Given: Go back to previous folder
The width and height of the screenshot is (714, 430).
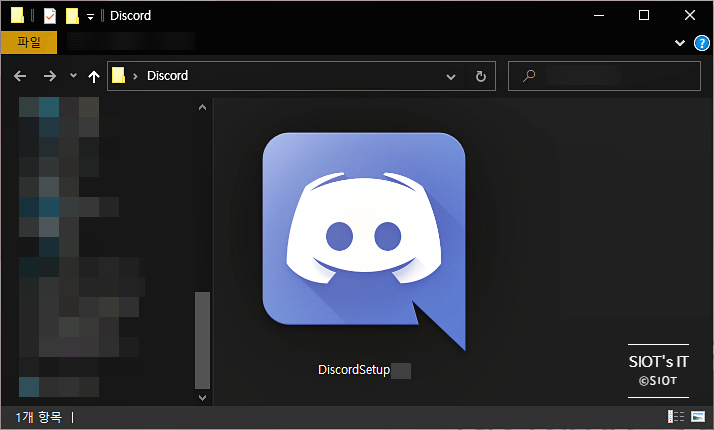Looking at the screenshot, I should [20, 76].
